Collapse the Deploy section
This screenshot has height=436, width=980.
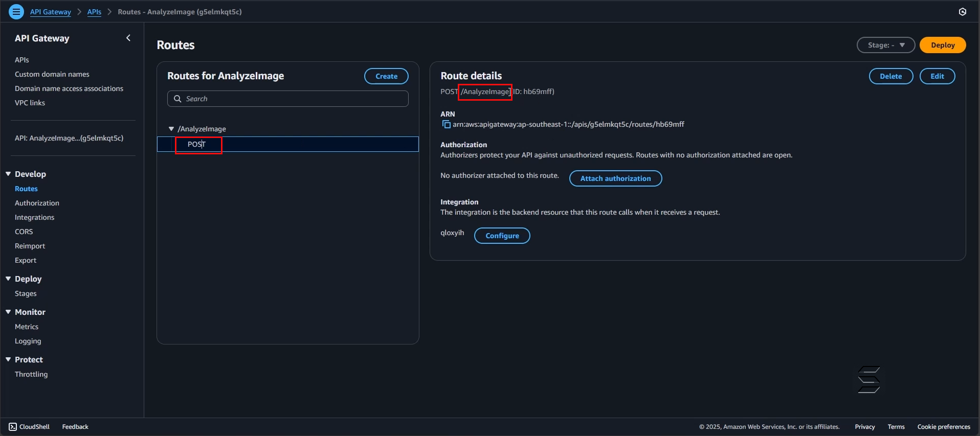pyautogui.click(x=8, y=279)
